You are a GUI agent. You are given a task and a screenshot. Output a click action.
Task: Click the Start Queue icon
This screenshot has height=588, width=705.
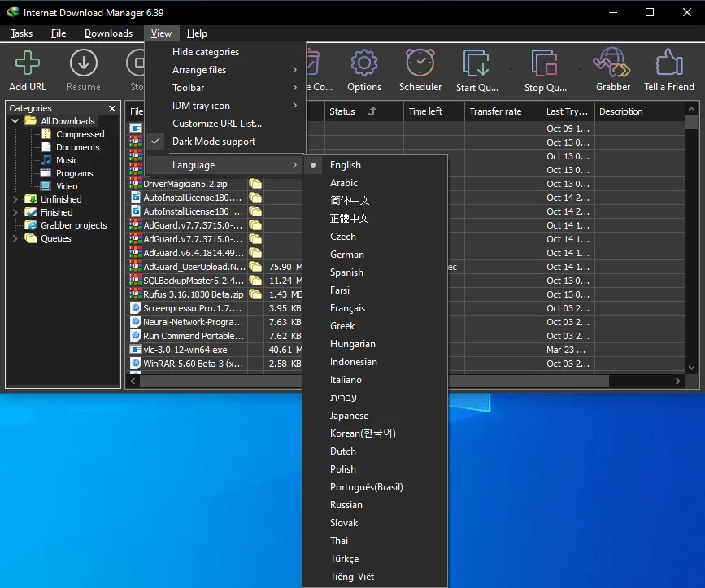pos(477,63)
